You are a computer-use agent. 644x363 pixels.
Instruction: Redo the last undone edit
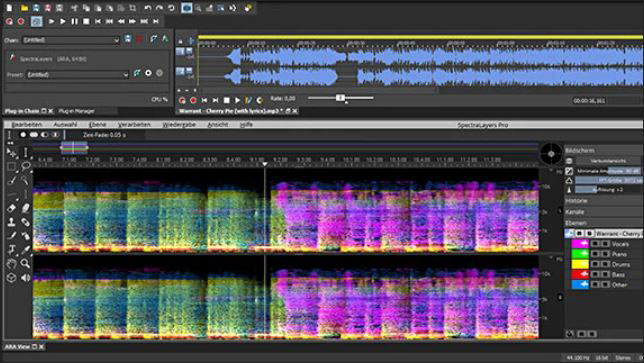(x=159, y=8)
